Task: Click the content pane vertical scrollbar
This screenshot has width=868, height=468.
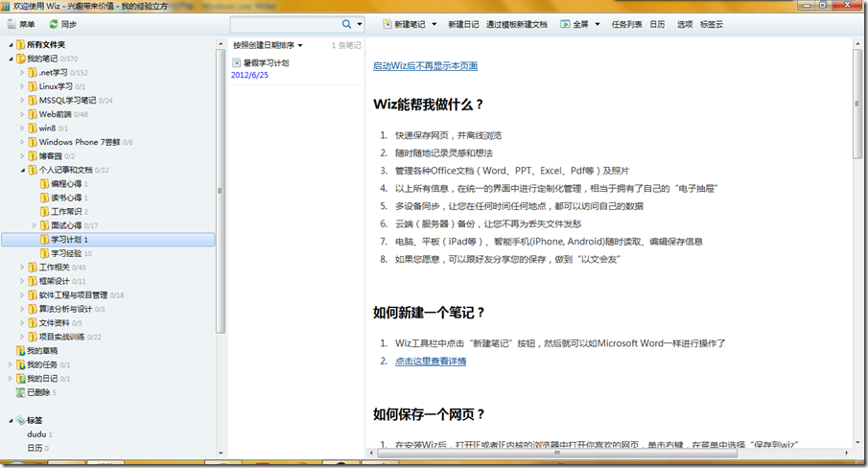Action: 857,103
